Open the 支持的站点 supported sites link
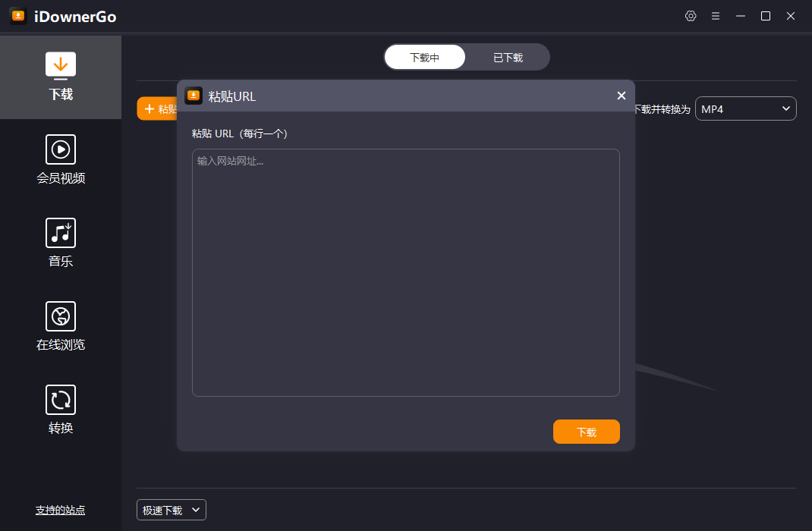This screenshot has height=531, width=812. coord(60,511)
